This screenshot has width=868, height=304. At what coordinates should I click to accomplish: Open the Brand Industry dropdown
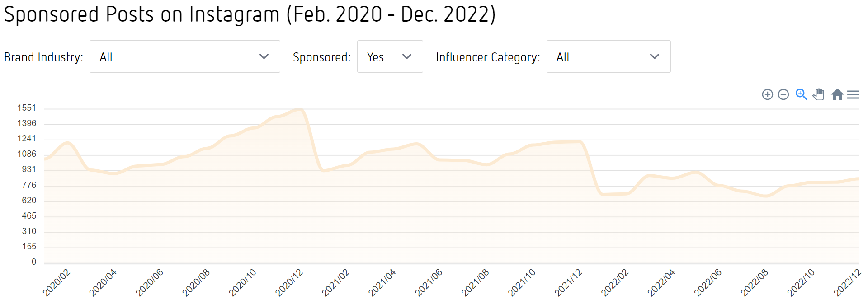[184, 57]
